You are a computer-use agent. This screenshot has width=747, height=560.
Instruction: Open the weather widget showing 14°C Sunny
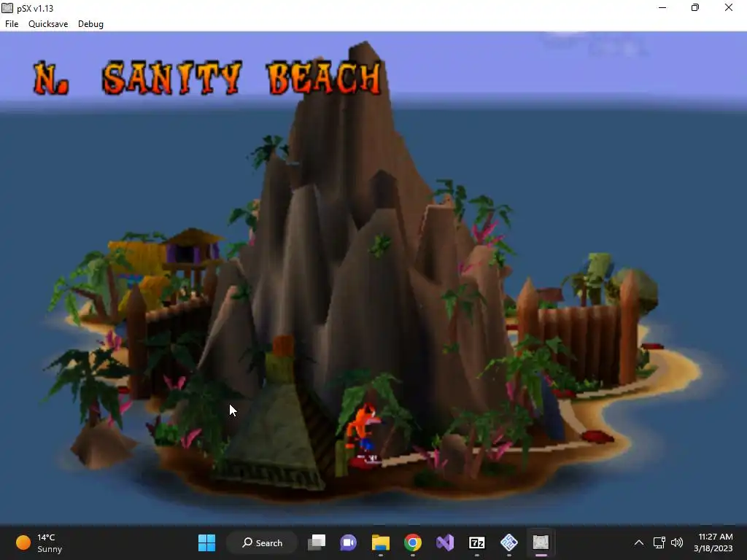[39, 542]
